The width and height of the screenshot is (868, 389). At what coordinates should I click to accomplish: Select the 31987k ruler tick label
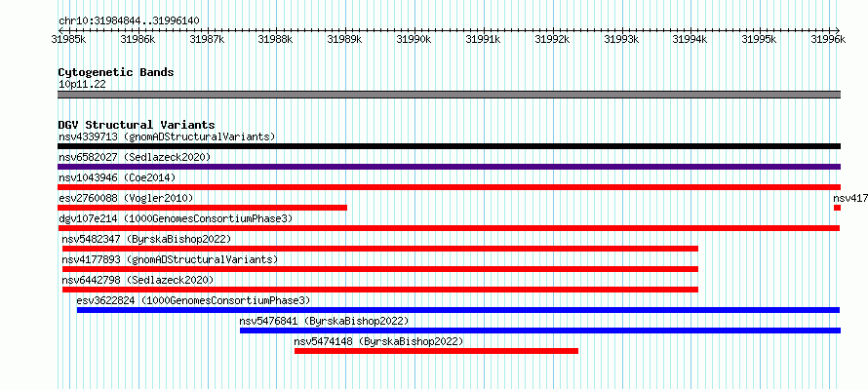click(x=207, y=39)
